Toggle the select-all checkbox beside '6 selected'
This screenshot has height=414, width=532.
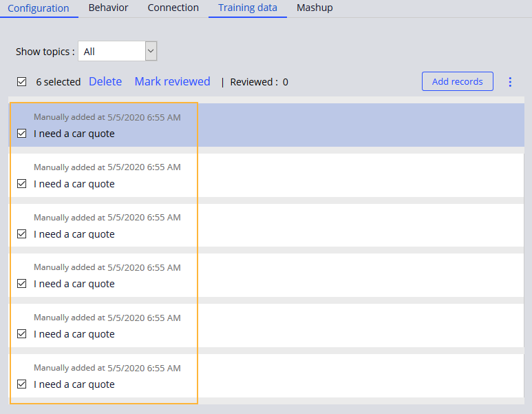[x=22, y=82]
